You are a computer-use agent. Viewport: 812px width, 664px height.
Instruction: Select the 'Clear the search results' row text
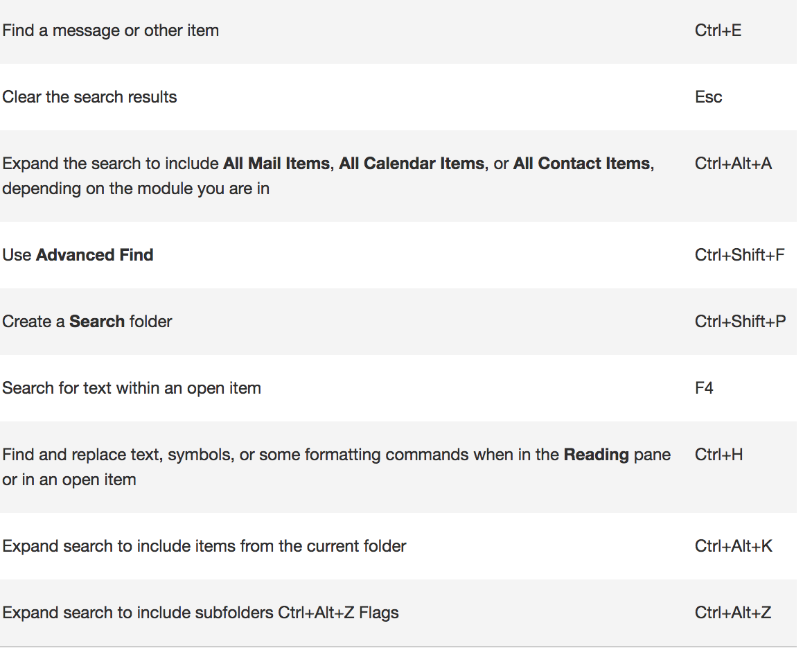pyautogui.click(x=89, y=97)
